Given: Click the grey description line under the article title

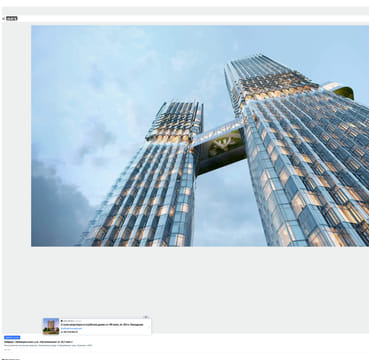Looking at the screenshot, I should pos(48,346).
